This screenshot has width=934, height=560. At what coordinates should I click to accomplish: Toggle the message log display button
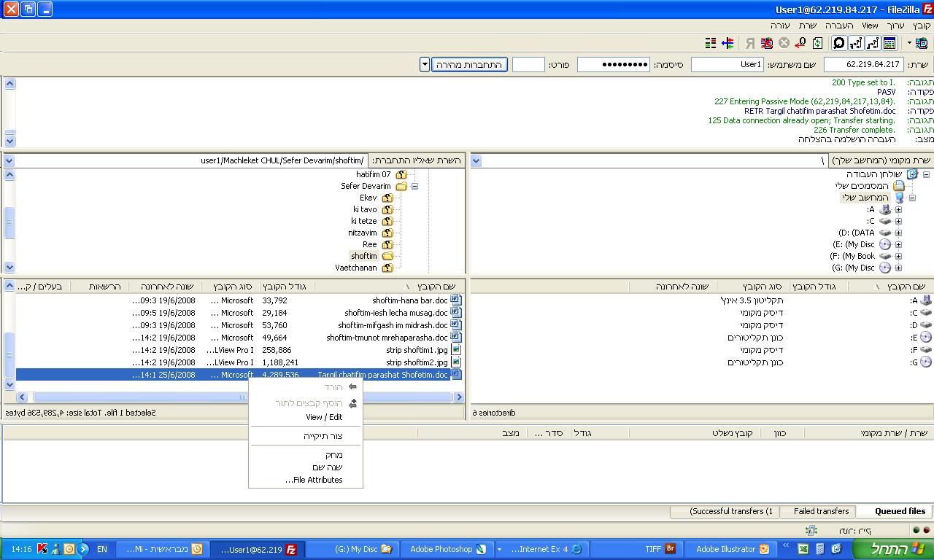889,44
